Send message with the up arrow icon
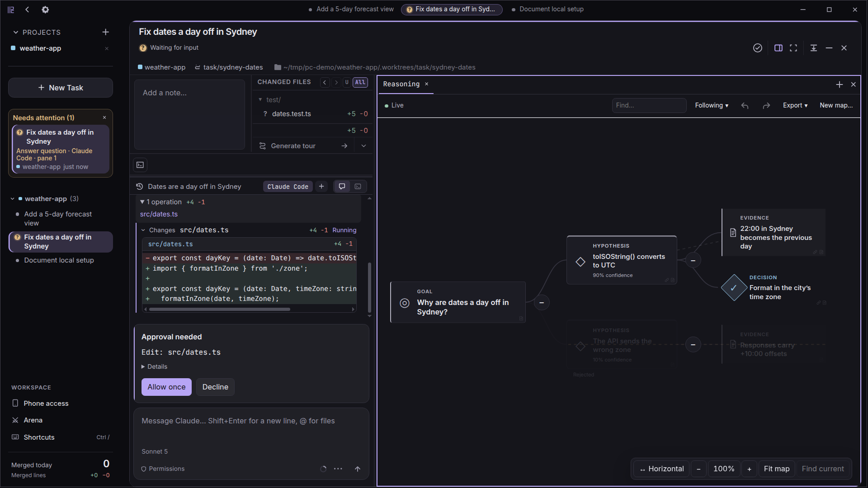Screen dimensions: 868x488 [x=358, y=469]
